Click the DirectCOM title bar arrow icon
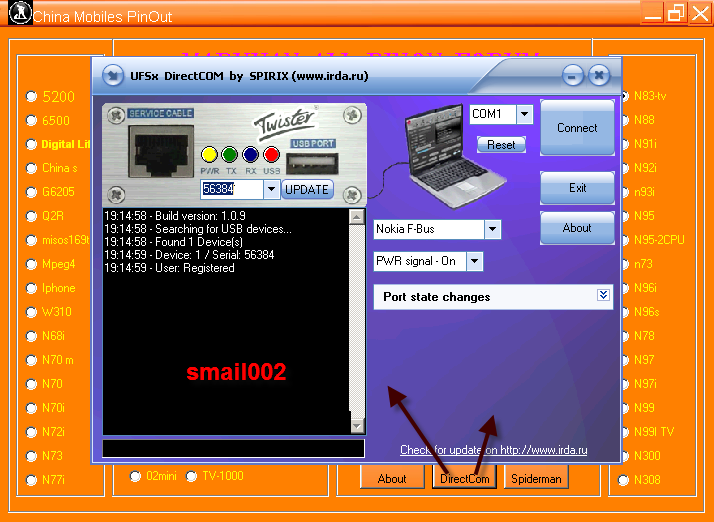The height and width of the screenshot is (522, 714). point(112,76)
